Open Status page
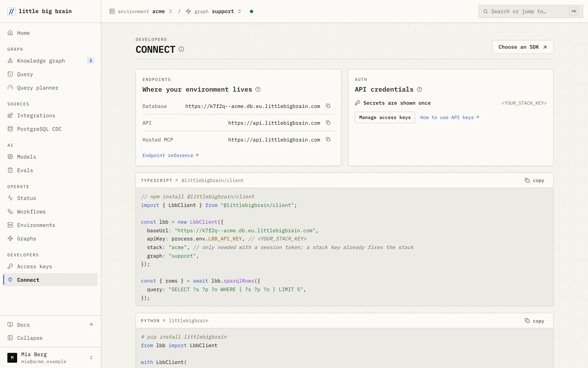Image resolution: width=588 pixels, height=368 pixels. pos(50,198)
